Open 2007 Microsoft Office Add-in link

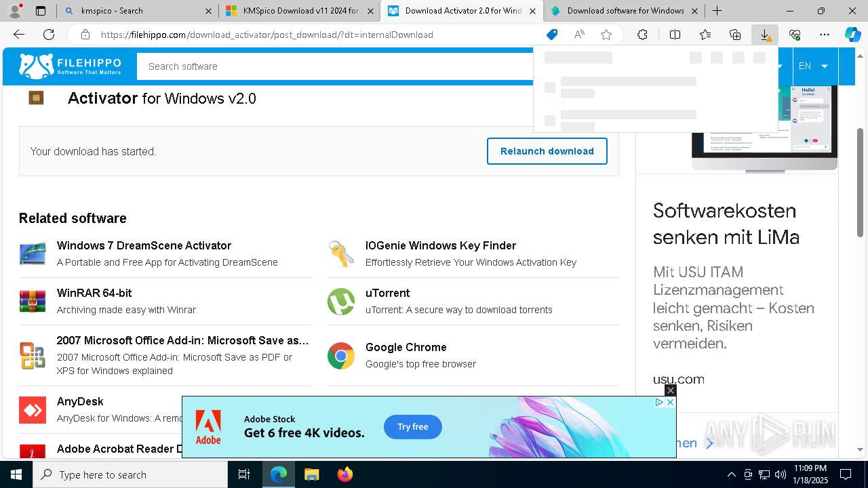pyautogui.click(x=182, y=340)
